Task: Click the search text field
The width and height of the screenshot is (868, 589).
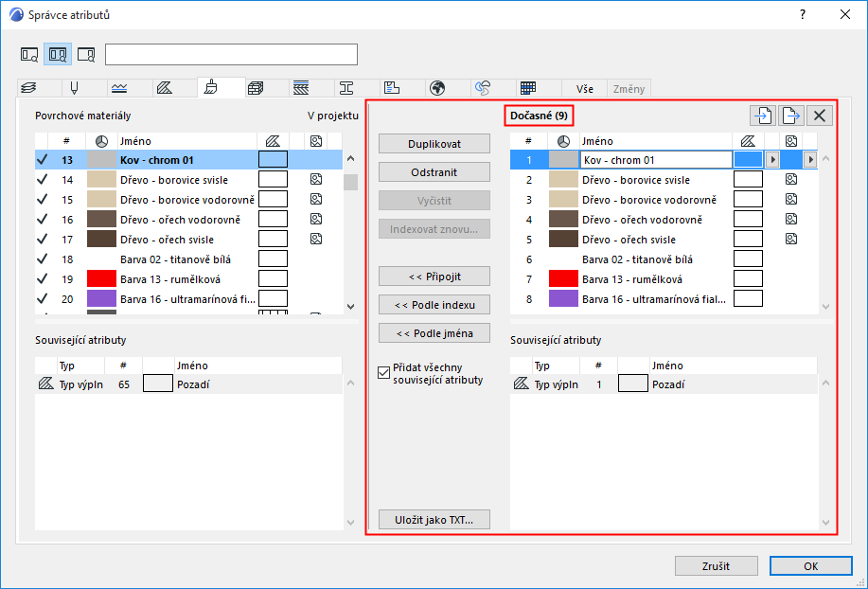Action: tap(231, 54)
